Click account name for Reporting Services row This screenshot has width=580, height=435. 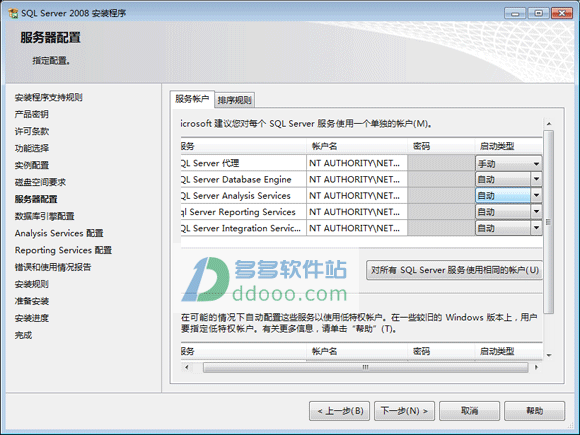pyautogui.click(x=357, y=212)
